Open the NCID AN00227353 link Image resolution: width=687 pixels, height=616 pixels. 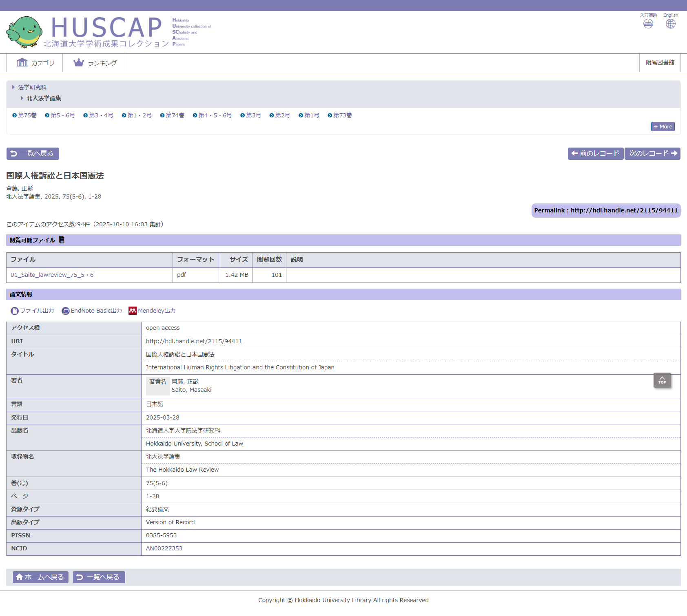pos(164,548)
